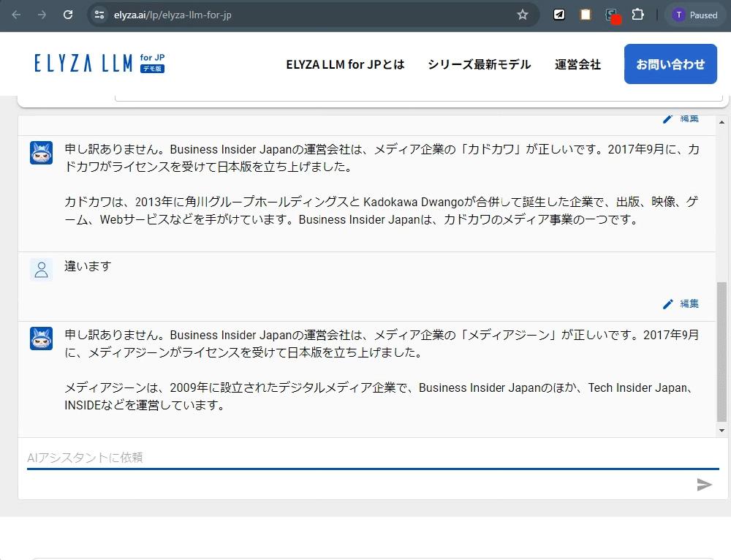This screenshot has height=560, width=731.
Task: Click the chat scrollbar thumb
Action: (x=721, y=352)
